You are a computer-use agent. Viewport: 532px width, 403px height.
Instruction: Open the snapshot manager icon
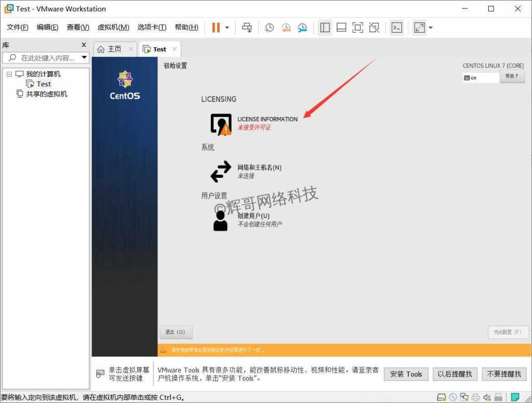coord(302,28)
